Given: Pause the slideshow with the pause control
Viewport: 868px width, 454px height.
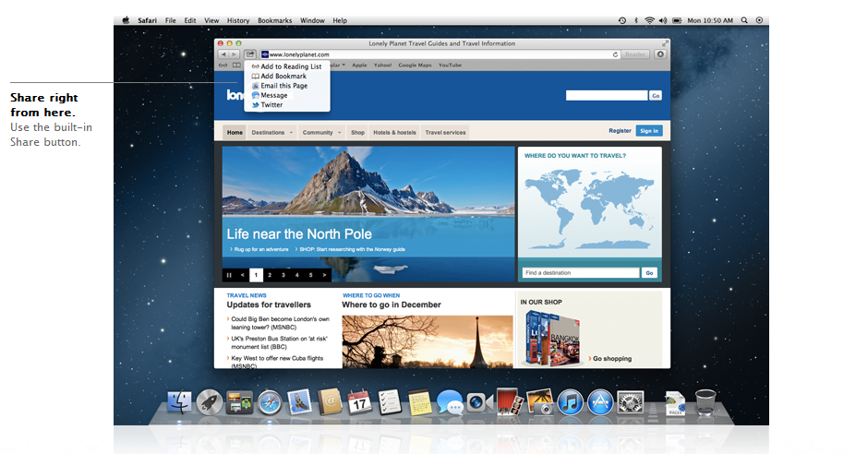Looking at the screenshot, I should 229,275.
